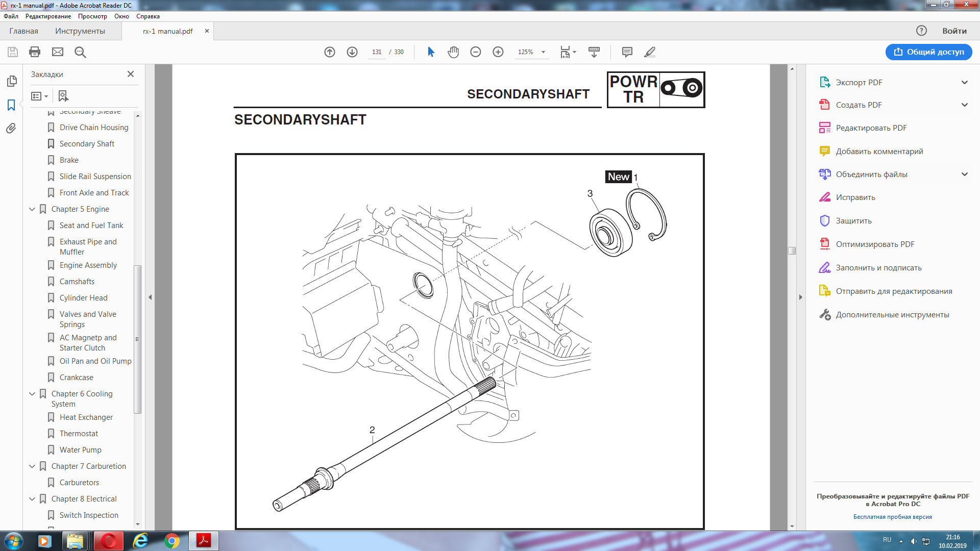Open bookmark options list menu
This screenshot has height=551, width=980.
39,96
